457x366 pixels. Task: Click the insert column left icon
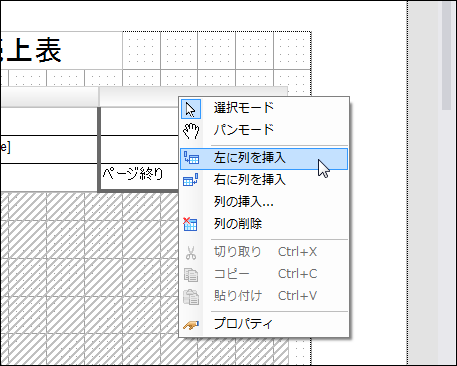(191, 158)
